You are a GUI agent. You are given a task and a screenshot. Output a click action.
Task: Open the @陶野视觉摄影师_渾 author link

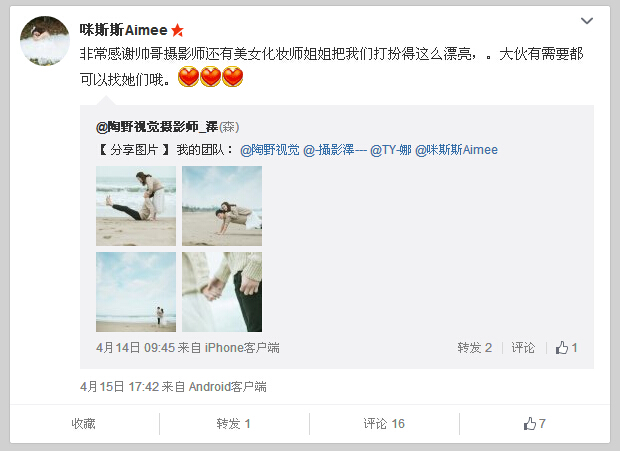(x=157, y=127)
